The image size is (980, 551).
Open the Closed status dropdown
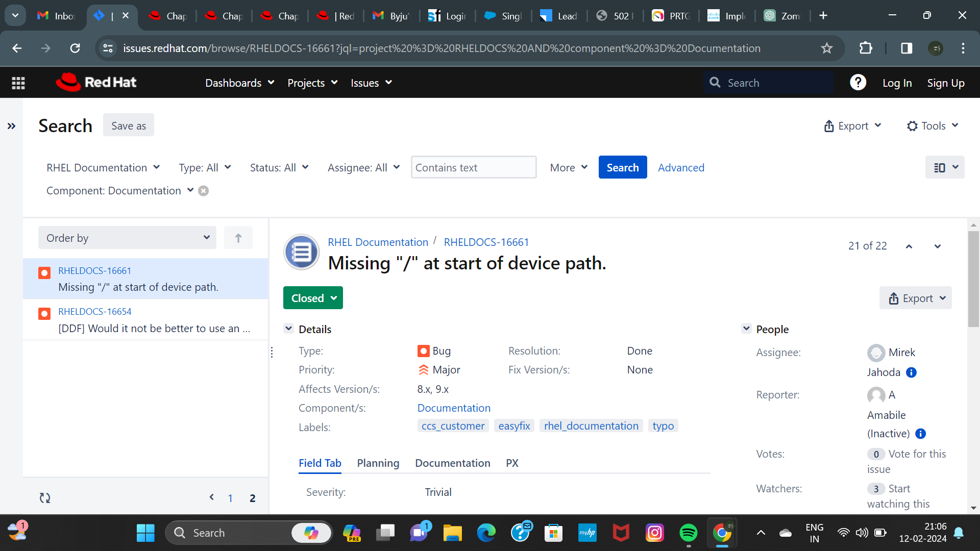[x=313, y=298]
